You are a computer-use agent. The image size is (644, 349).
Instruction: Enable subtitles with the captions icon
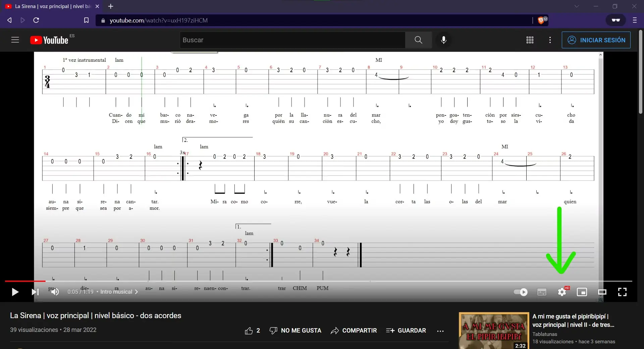pos(542,292)
